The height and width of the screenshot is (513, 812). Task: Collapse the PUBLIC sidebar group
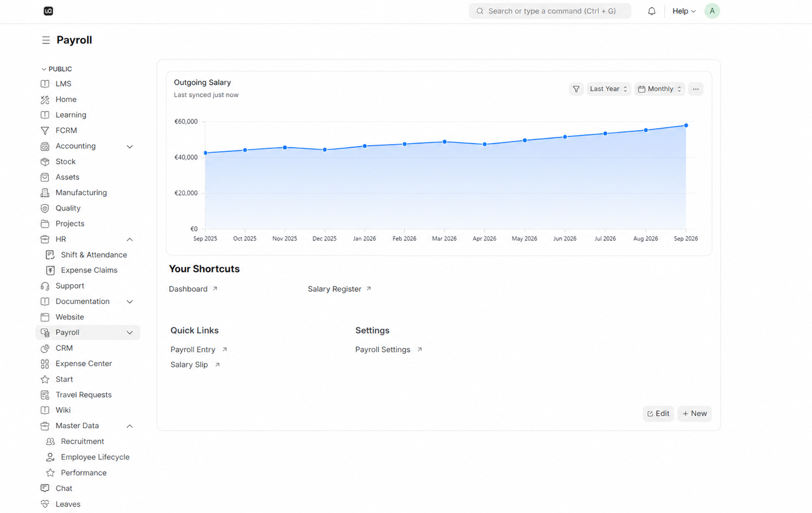[57, 69]
